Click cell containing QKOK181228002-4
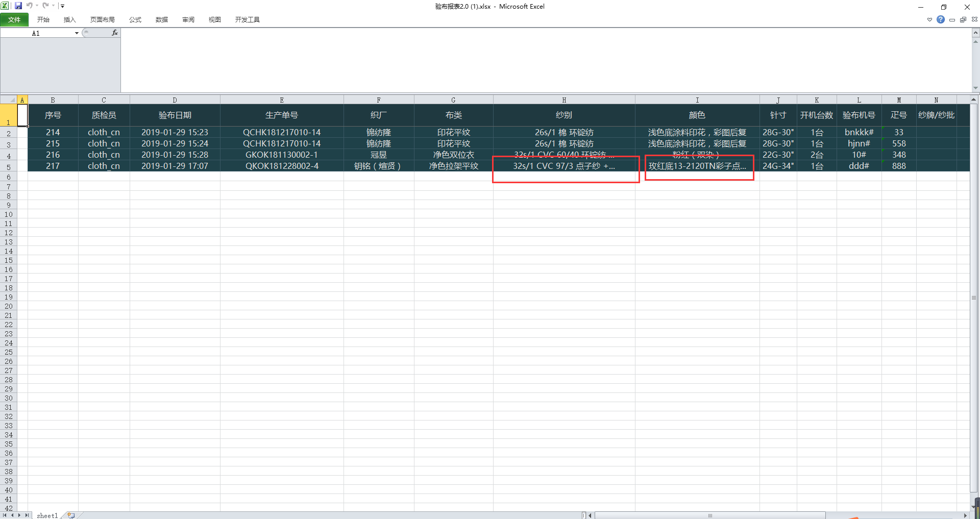Screen dimensions: 980x519 282,166
